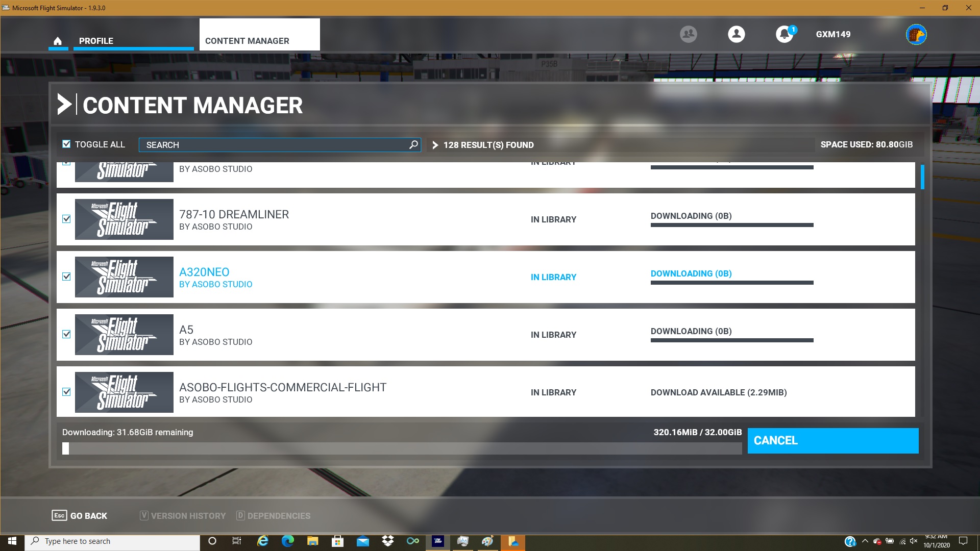Select the A320NEO title text
The width and height of the screenshot is (980, 551).
point(204,272)
